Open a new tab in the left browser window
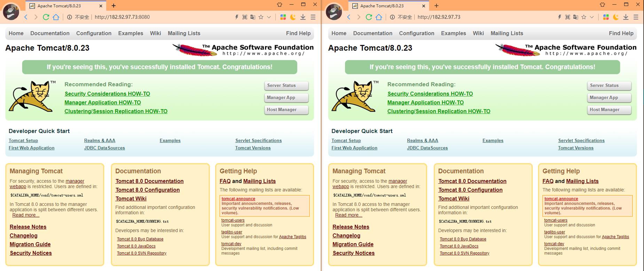The width and height of the screenshot is (644, 271). point(113,6)
